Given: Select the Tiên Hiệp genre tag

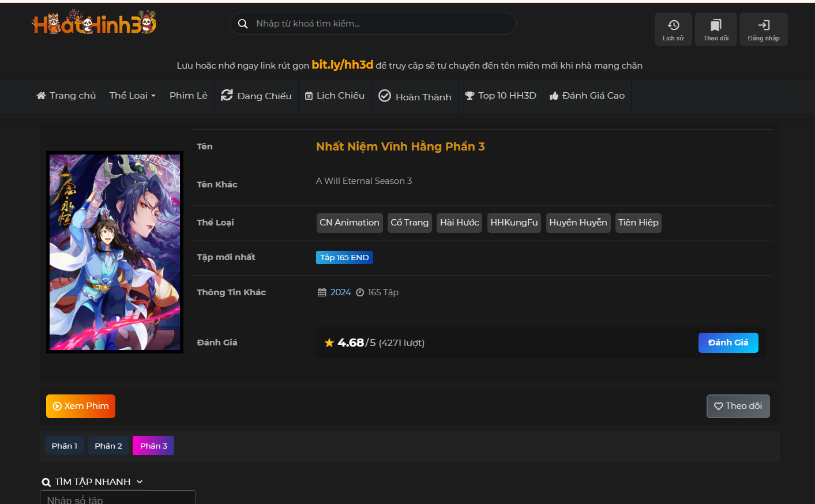Looking at the screenshot, I should tap(638, 223).
